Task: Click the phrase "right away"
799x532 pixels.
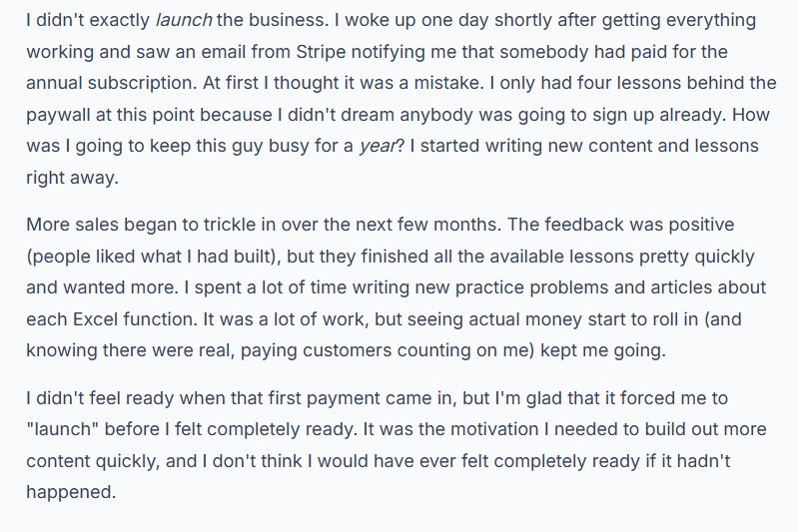Action: (x=72, y=178)
